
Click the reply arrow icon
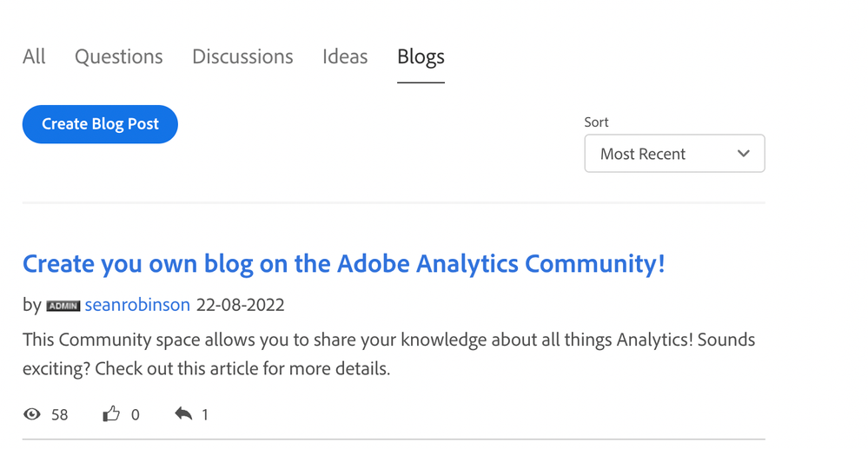tap(183, 414)
